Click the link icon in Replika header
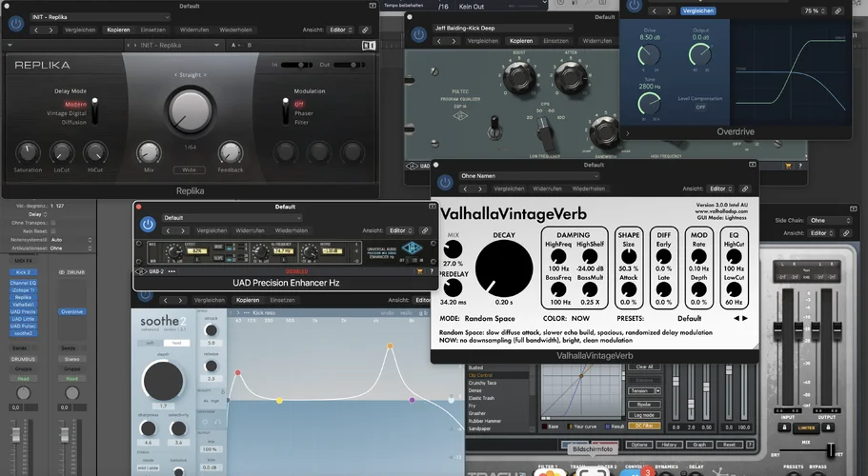Viewport: 868px width, 476px height. (x=366, y=30)
